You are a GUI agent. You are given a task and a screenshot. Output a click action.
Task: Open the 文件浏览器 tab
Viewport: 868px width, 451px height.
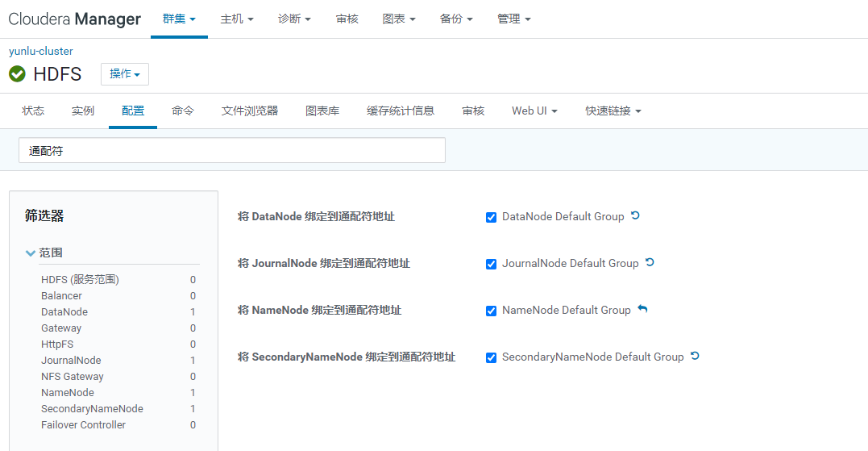[x=250, y=111]
